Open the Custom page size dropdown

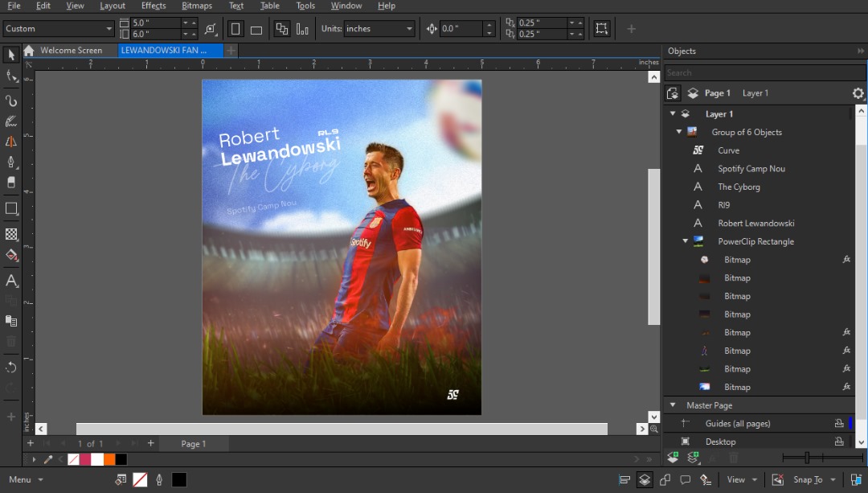[x=109, y=28]
